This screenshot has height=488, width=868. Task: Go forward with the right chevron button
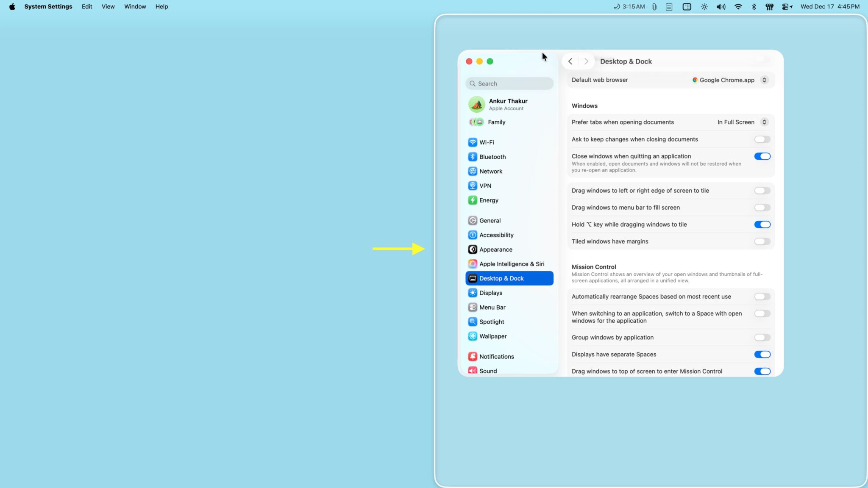tap(586, 61)
